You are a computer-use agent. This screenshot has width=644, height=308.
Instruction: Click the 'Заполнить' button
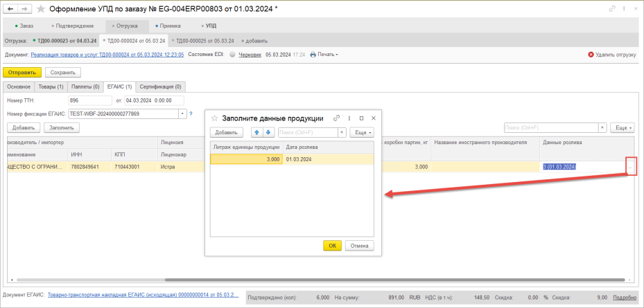tap(62, 127)
